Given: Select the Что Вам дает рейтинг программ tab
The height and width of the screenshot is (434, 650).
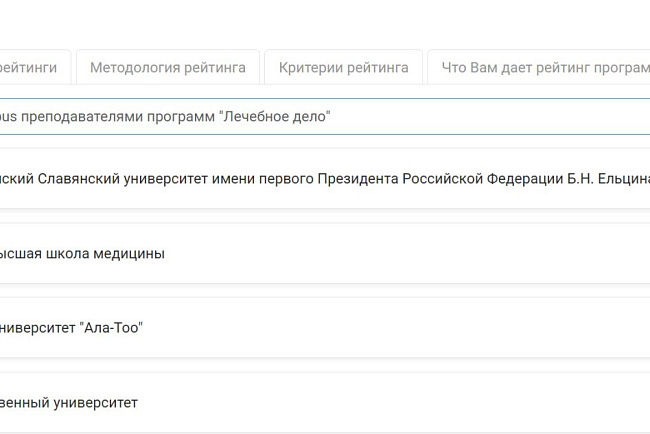Looking at the screenshot, I should tap(540, 68).
